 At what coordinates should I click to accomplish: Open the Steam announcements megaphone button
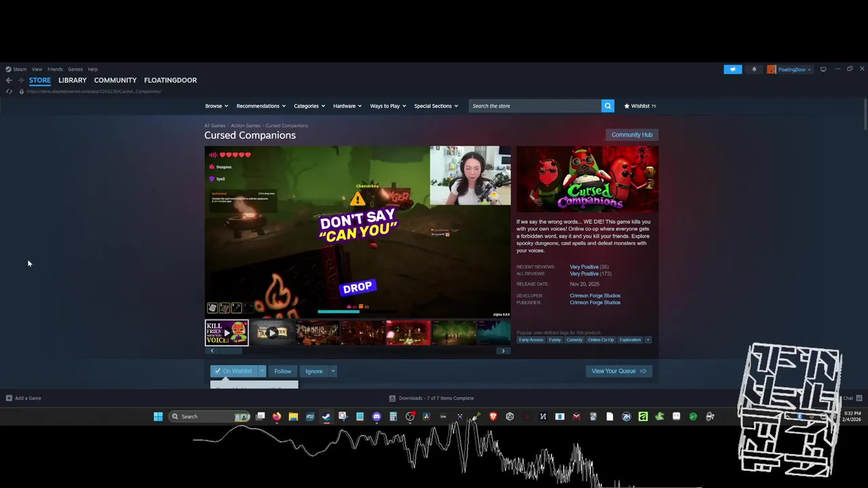coord(732,69)
